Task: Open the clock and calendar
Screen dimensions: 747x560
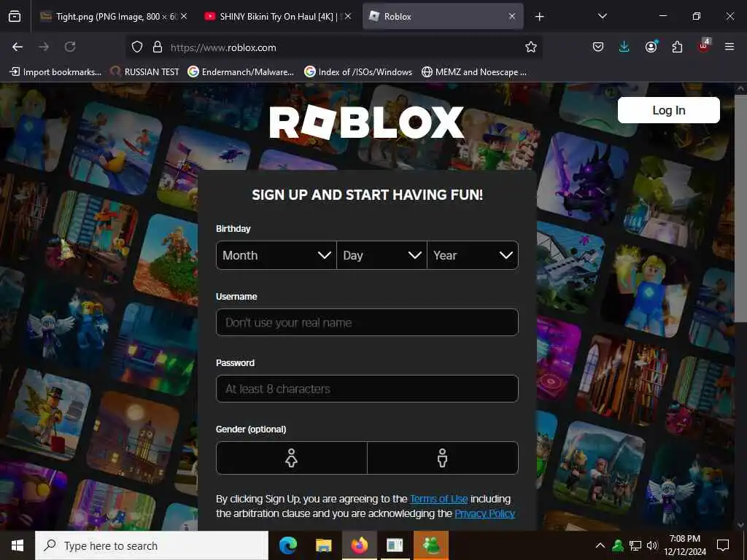Action: click(685, 545)
